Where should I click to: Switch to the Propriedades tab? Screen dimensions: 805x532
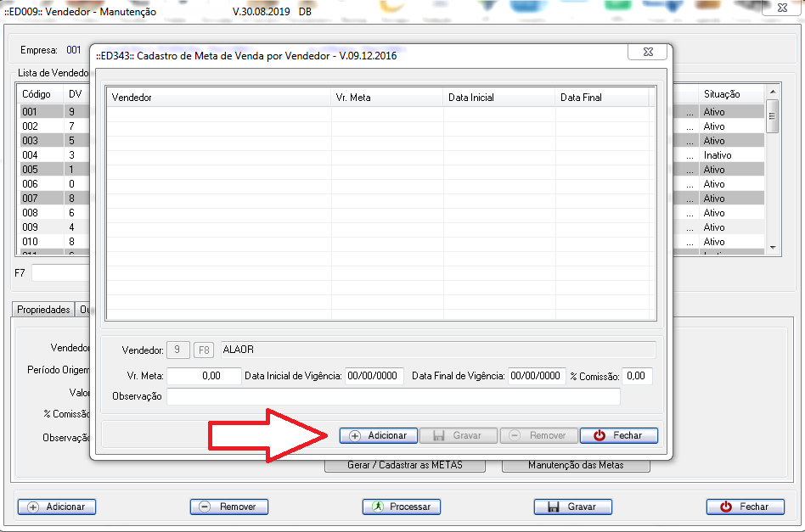click(43, 310)
